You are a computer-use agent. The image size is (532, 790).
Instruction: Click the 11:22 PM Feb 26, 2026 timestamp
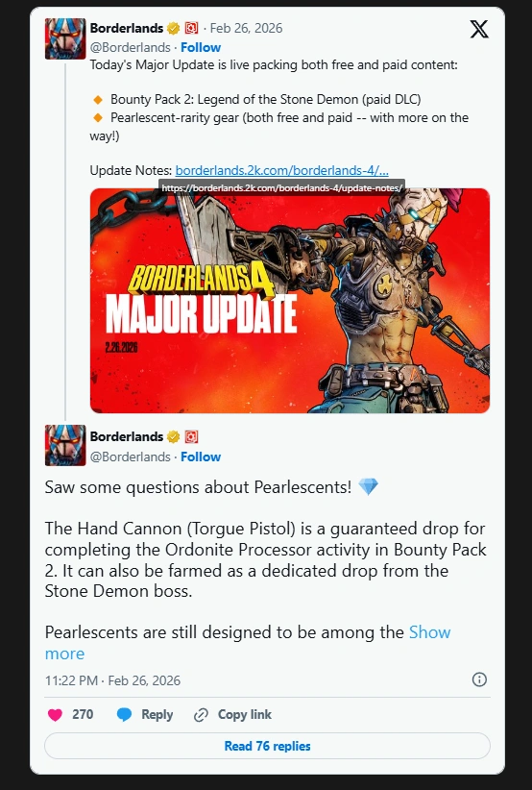pyautogui.click(x=112, y=680)
